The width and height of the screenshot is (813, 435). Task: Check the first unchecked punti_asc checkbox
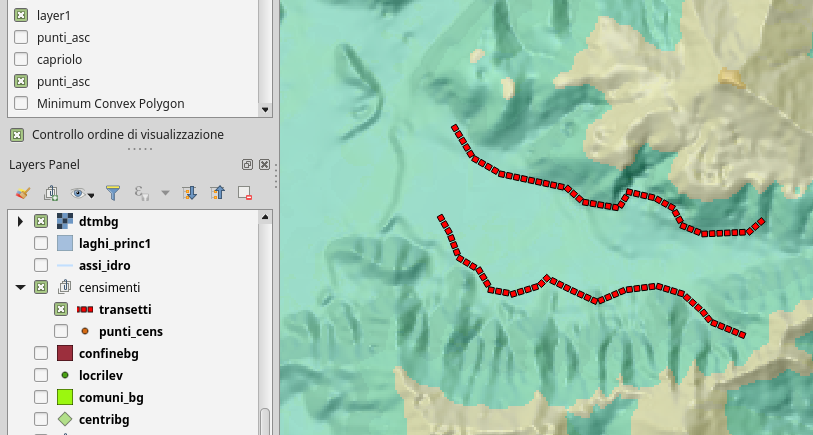click(21, 37)
